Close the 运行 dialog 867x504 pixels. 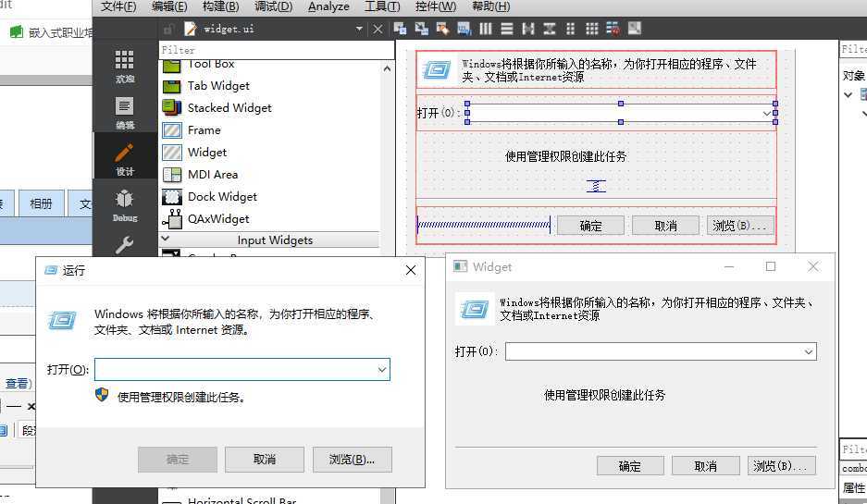(x=410, y=270)
